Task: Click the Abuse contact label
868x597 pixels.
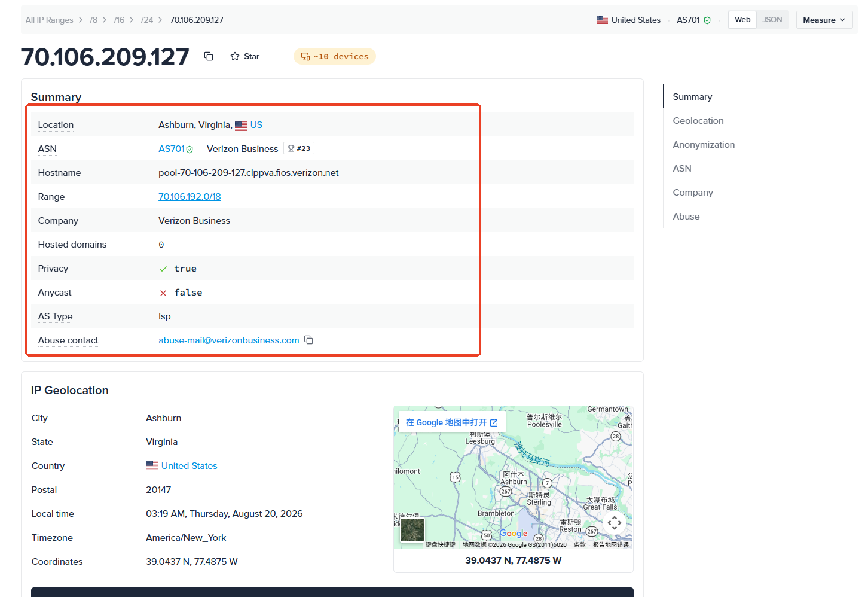Action: coord(68,340)
